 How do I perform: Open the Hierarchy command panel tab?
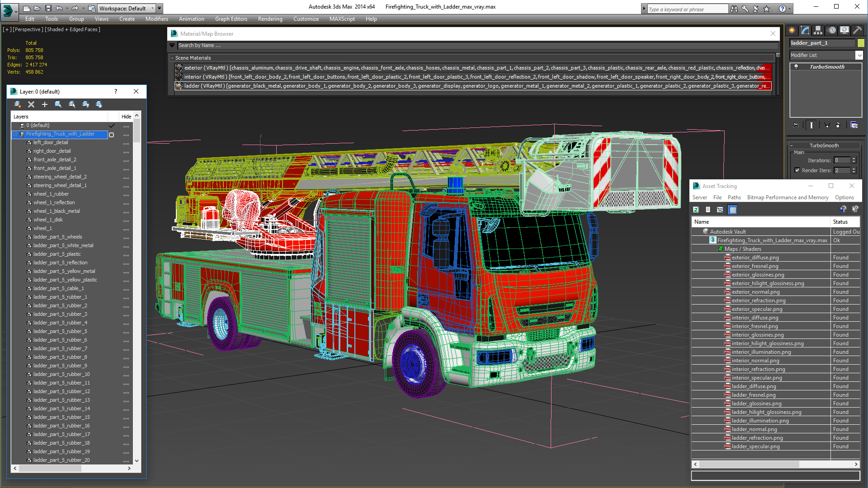tap(818, 30)
